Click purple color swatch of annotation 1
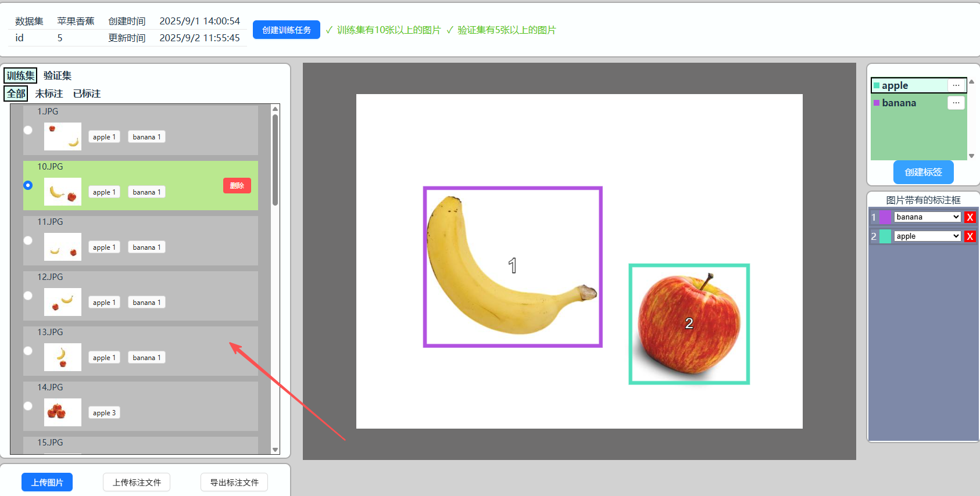The image size is (980, 496). pos(885,217)
